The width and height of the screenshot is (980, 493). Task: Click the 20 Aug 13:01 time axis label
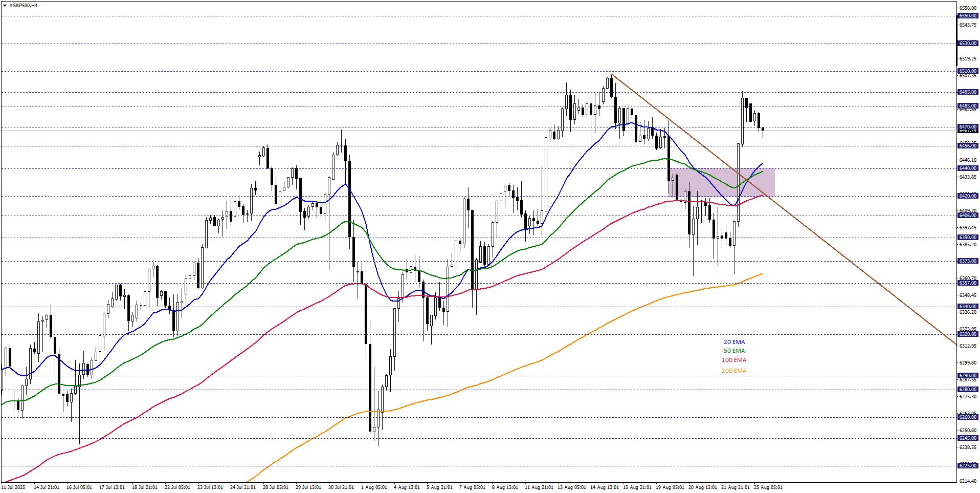pos(703,487)
